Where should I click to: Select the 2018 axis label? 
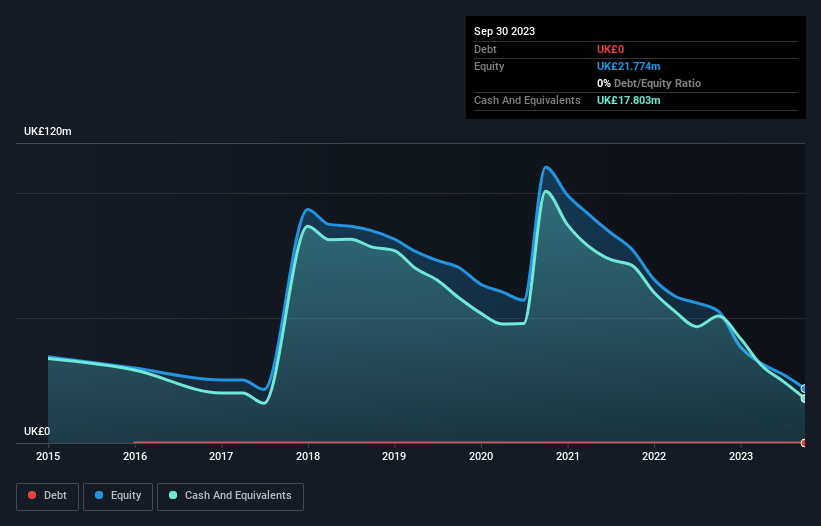click(x=308, y=456)
